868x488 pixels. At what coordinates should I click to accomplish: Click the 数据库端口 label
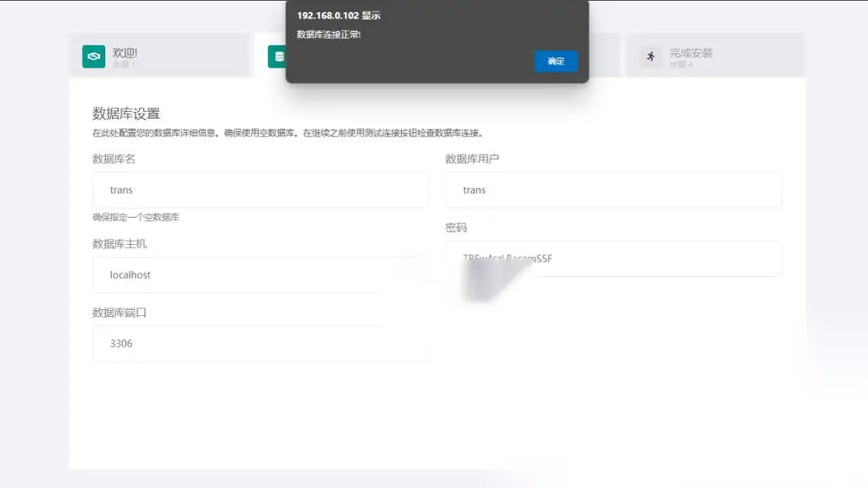pos(119,313)
